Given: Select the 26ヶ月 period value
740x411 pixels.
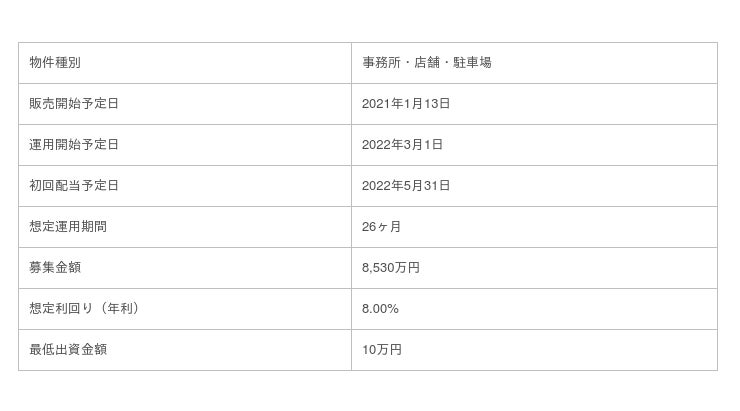Looking at the screenshot, I should pos(382,227).
